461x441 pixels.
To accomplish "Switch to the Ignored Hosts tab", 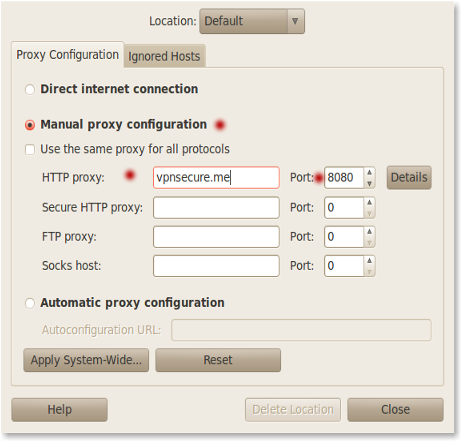I will [x=164, y=56].
